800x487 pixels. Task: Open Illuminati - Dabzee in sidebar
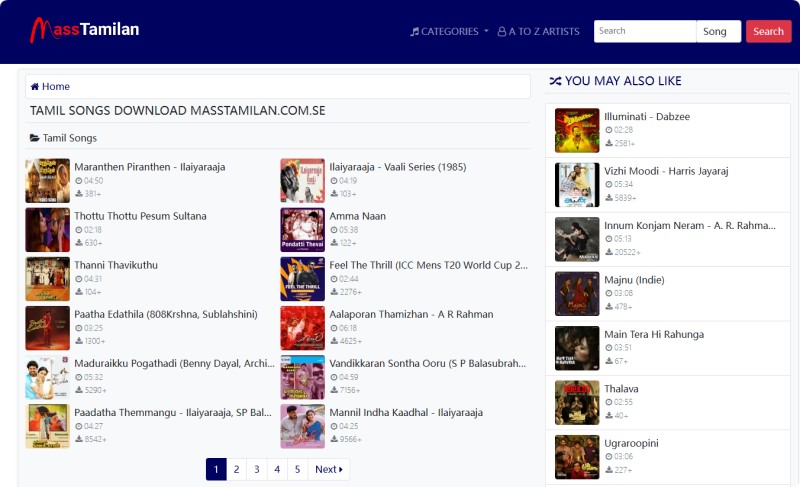point(647,116)
